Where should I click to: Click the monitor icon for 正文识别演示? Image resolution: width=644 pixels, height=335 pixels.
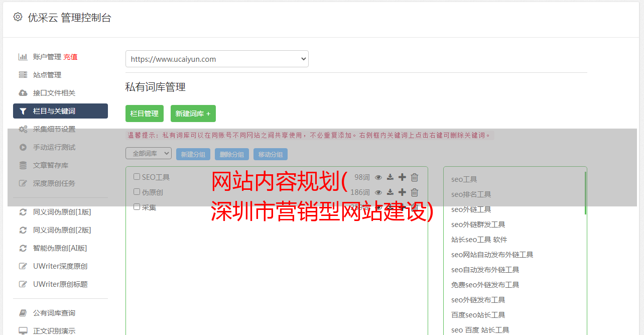pyautogui.click(x=23, y=331)
